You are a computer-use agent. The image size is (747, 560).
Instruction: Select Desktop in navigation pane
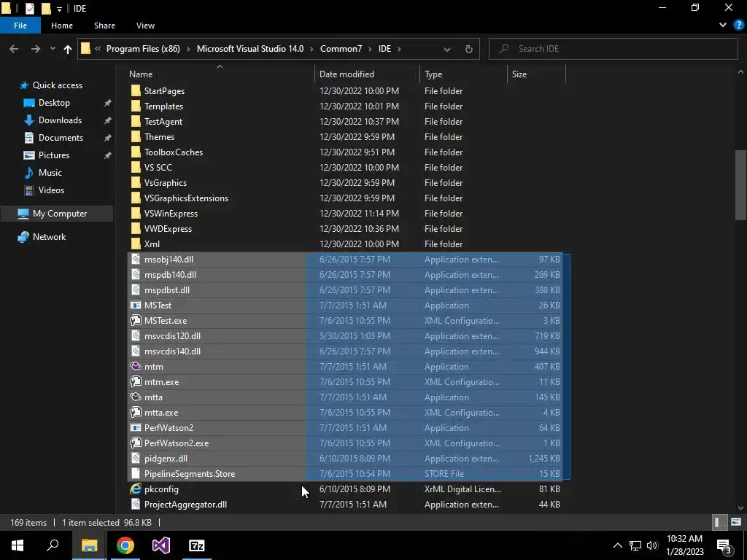(x=54, y=103)
